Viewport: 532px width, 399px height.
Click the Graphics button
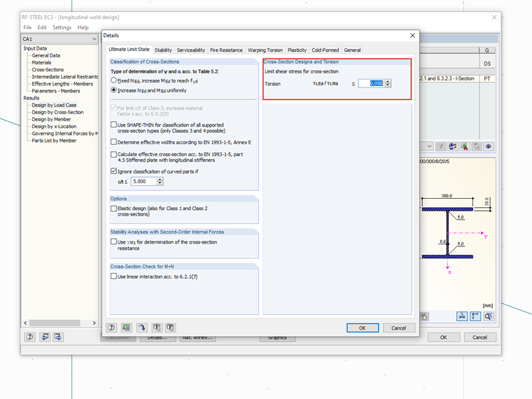pos(277,338)
